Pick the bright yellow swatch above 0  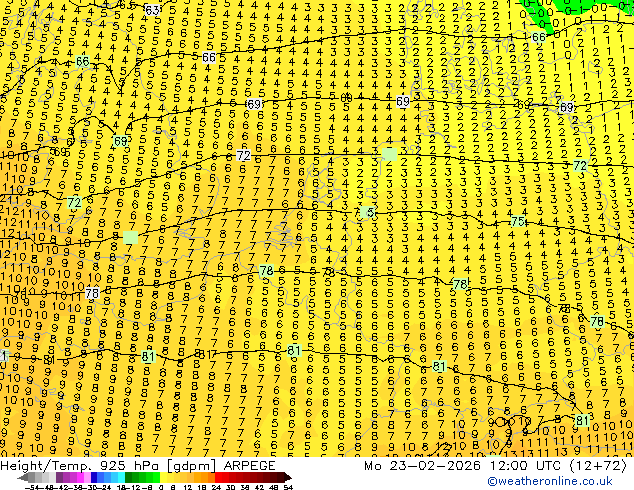[163, 477]
